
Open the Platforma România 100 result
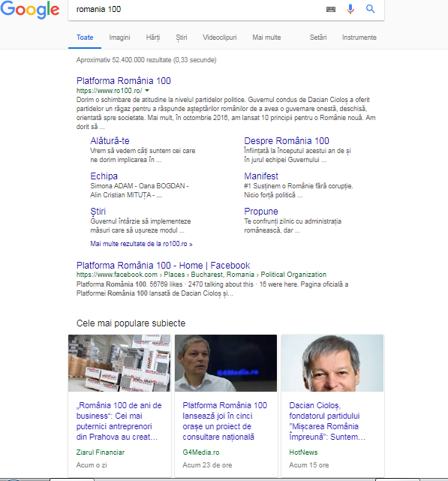[123, 81]
